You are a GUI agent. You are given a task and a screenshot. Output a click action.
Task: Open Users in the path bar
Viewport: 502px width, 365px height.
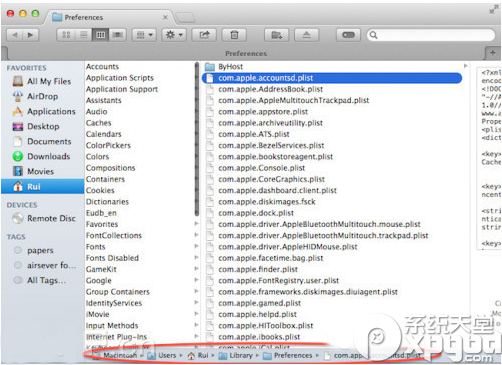162,355
